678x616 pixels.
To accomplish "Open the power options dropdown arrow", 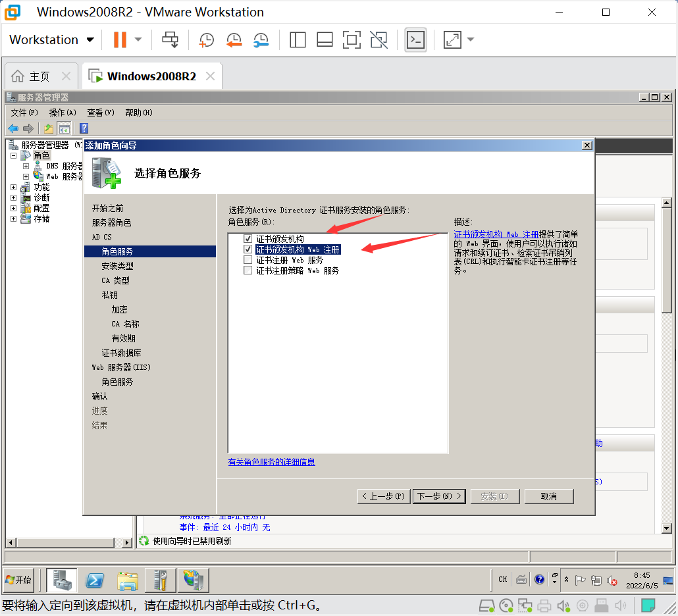I will click(x=138, y=39).
